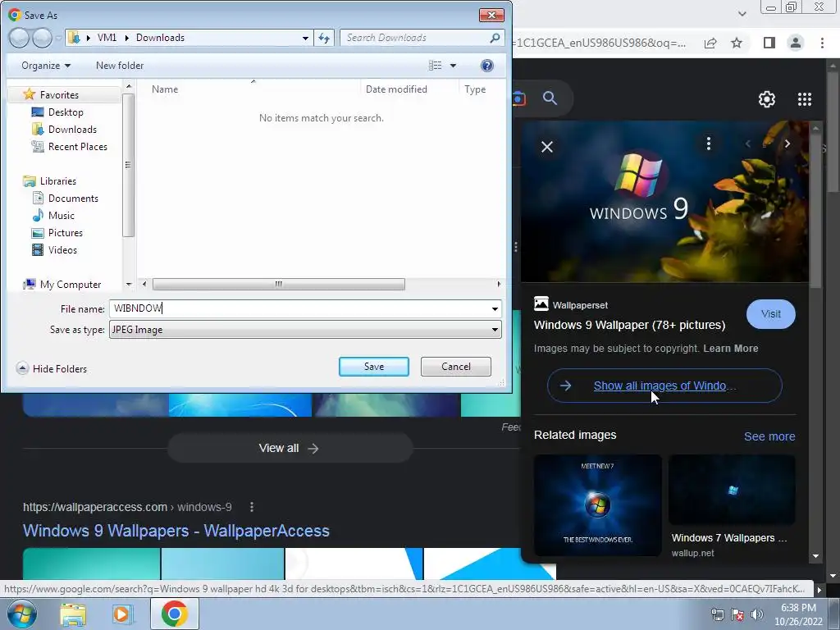Screen dimensions: 840x630
Task: Close the image preview panel
Action: coord(547,146)
